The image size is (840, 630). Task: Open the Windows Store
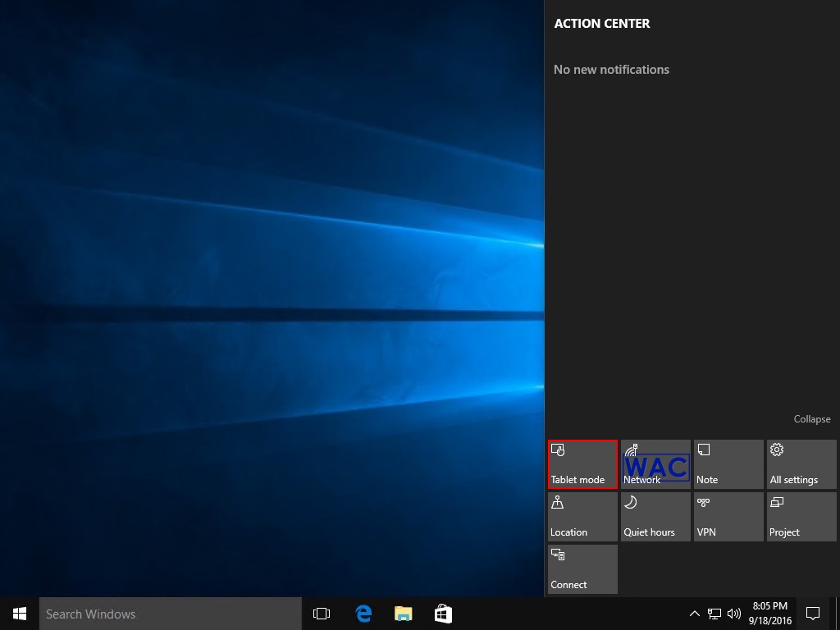(442, 613)
